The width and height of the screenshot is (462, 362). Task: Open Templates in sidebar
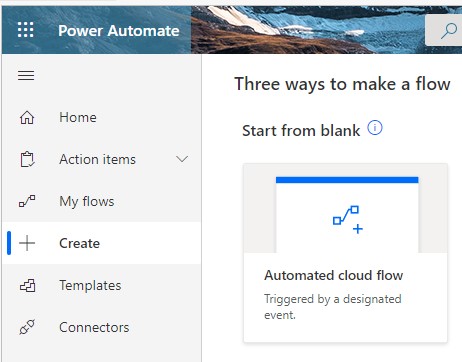[x=102, y=285]
